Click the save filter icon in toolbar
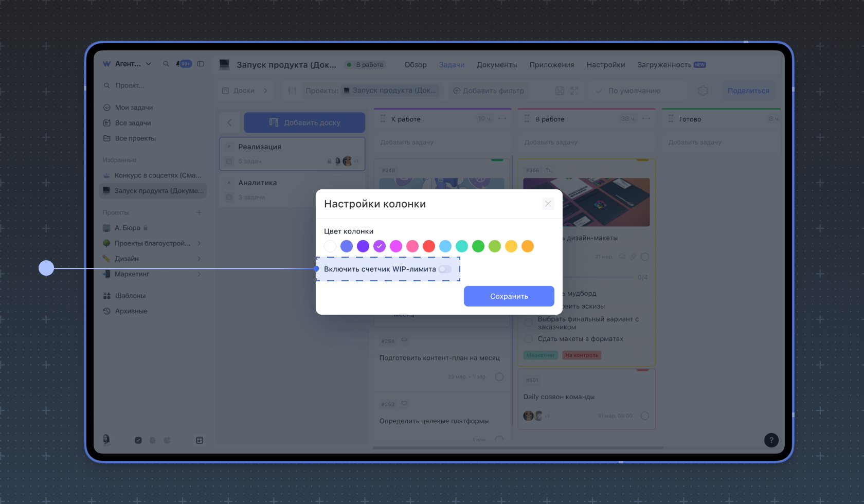 point(560,91)
